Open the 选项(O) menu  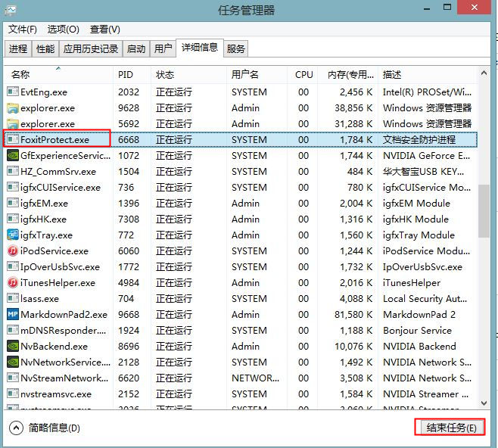coord(64,30)
